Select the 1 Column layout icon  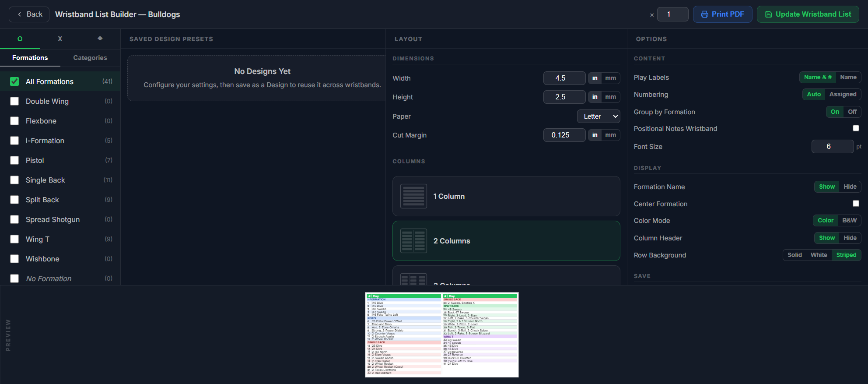(413, 196)
